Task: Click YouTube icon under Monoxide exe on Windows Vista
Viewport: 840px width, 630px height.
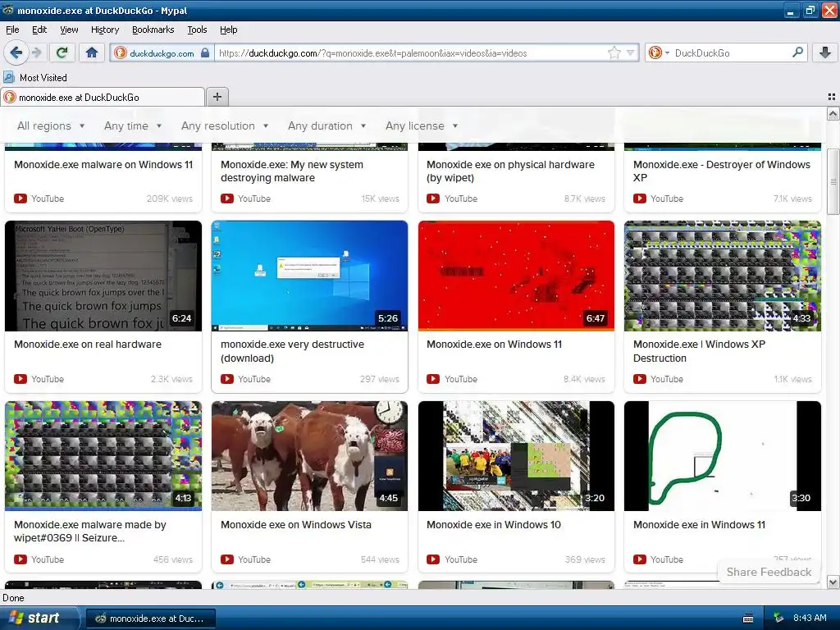Action: [227, 559]
